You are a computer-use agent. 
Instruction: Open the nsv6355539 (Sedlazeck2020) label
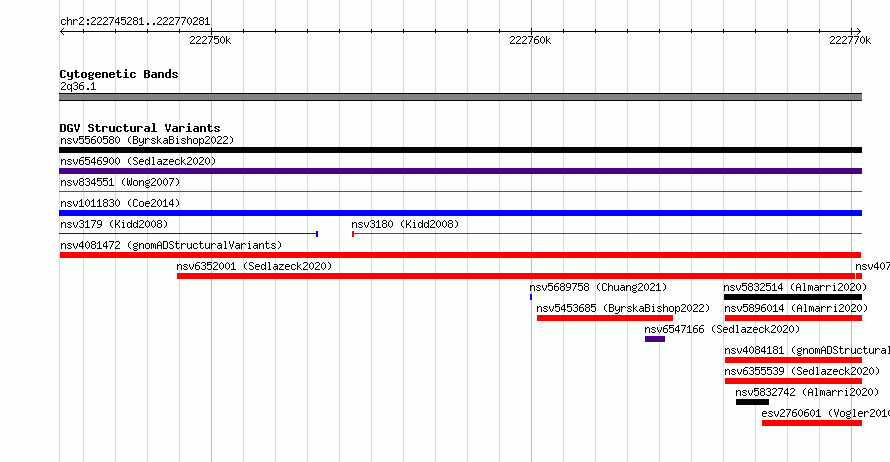pyautogui.click(x=802, y=371)
